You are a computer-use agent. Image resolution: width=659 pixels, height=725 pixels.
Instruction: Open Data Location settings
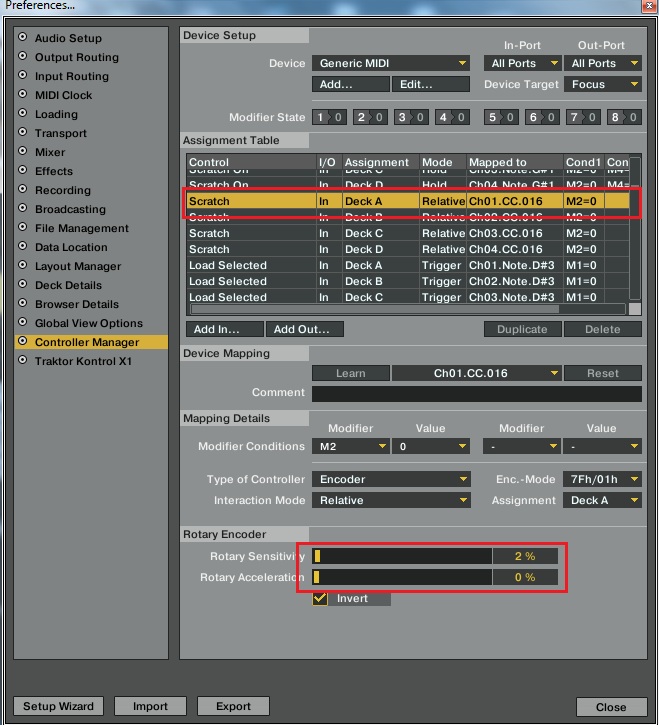71,246
